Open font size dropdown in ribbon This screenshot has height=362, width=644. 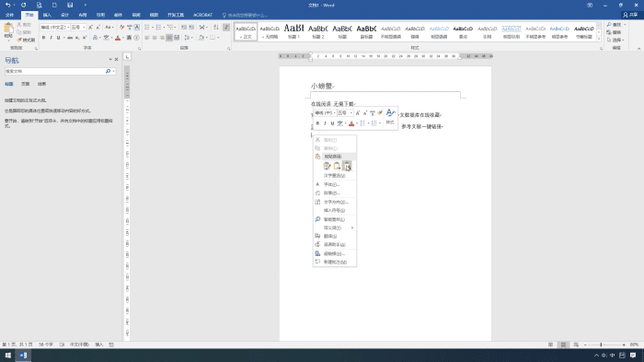coord(84,27)
